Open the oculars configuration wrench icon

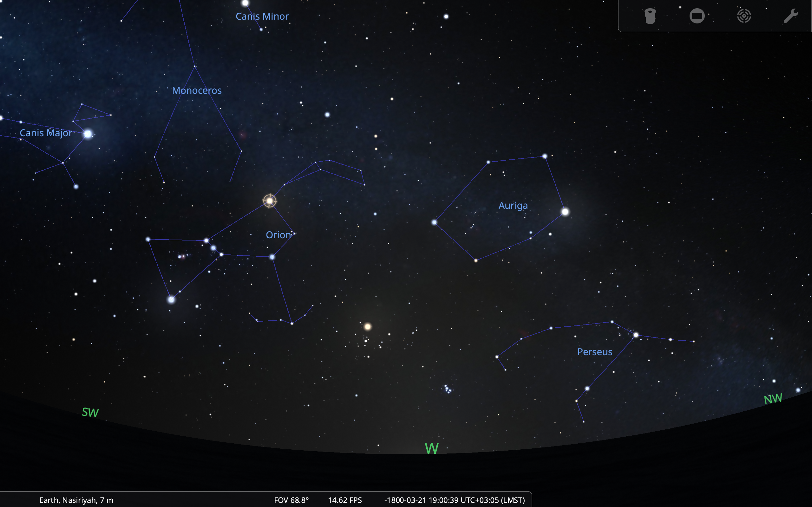pos(790,16)
